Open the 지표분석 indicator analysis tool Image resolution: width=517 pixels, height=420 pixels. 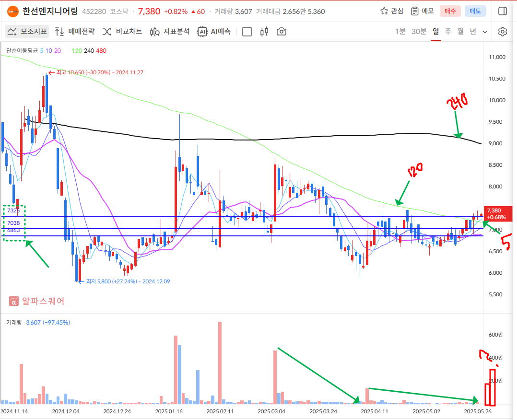click(170, 32)
